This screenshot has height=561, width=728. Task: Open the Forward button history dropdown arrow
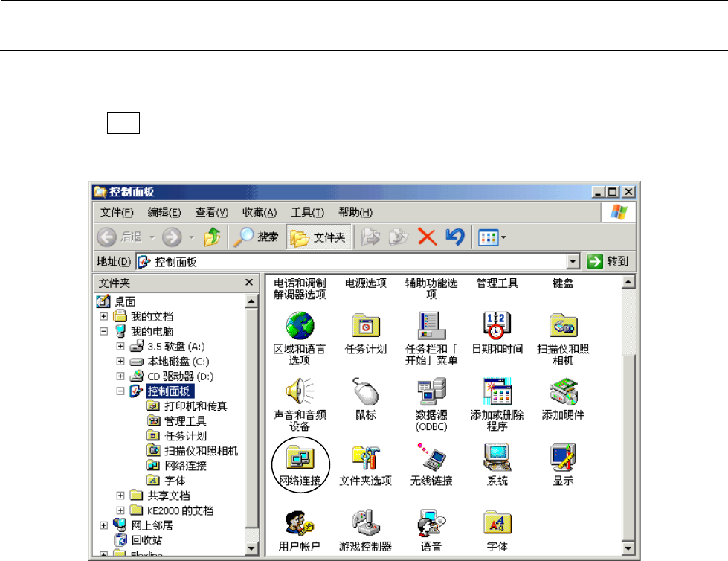pyautogui.click(x=192, y=237)
